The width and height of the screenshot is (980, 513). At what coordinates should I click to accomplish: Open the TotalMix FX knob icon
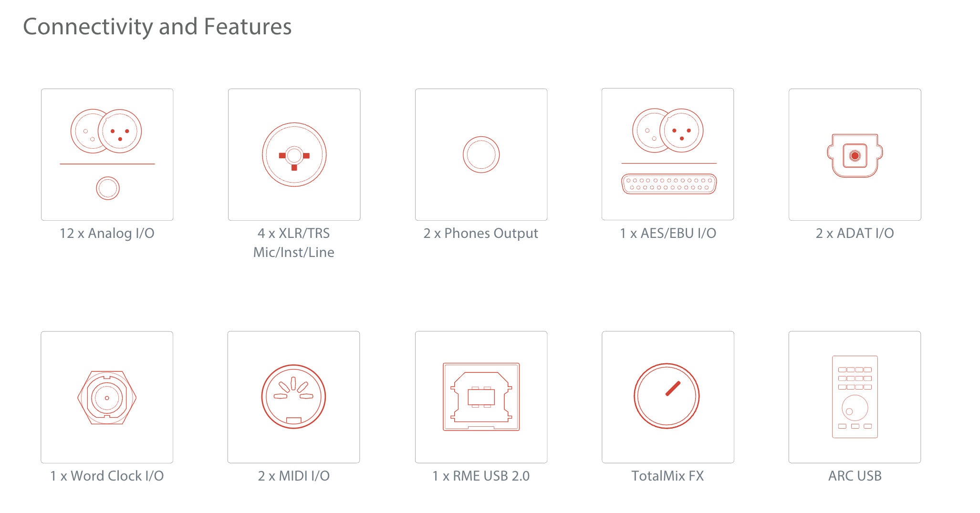pos(667,397)
